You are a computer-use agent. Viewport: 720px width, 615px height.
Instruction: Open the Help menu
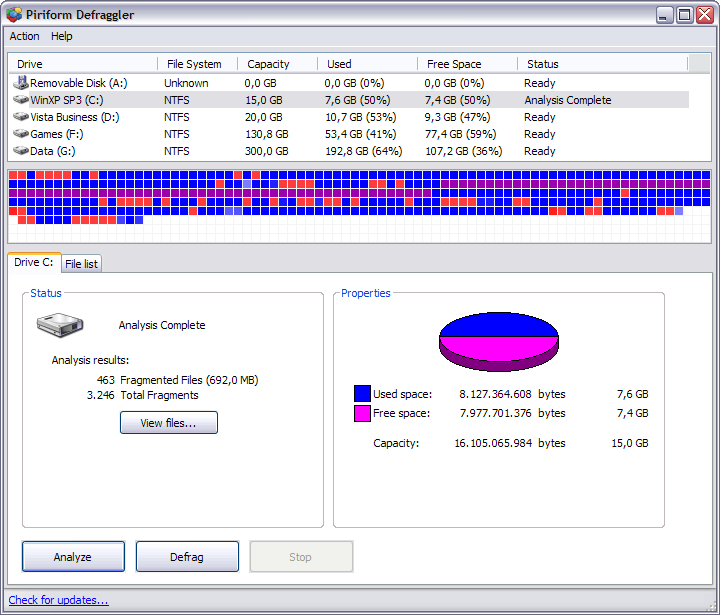(62, 36)
